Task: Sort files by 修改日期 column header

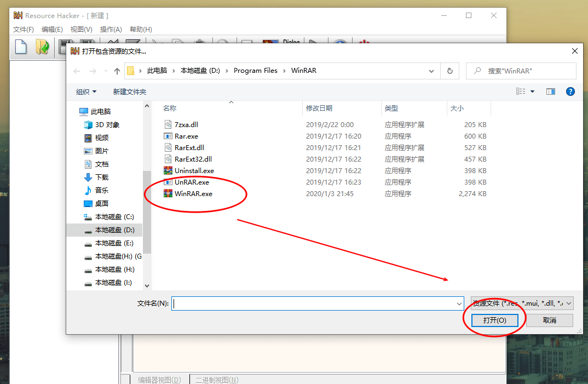Action: [342, 108]
